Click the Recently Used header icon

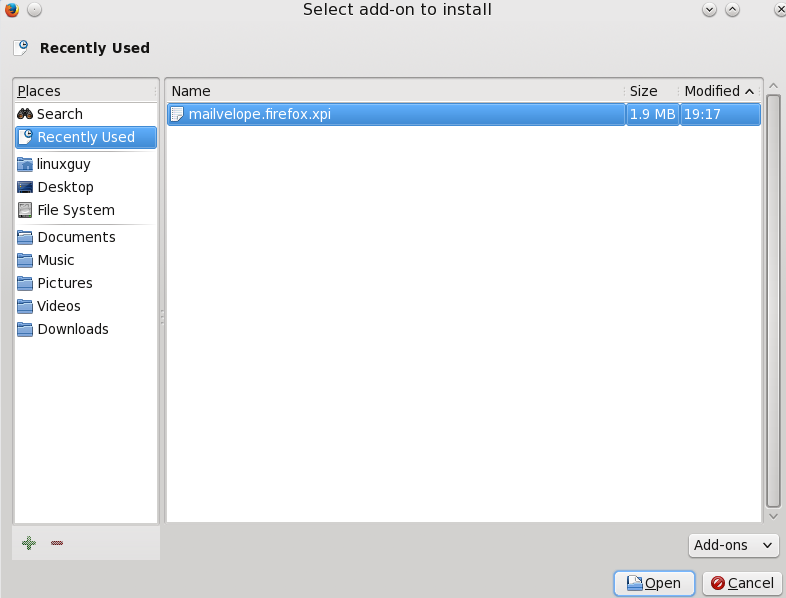point(21,48)
